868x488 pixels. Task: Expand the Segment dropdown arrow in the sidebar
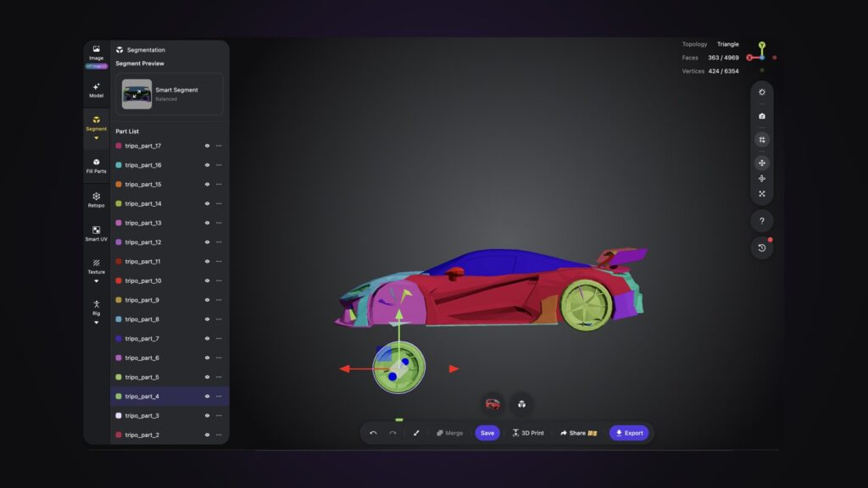click(97, 138)
